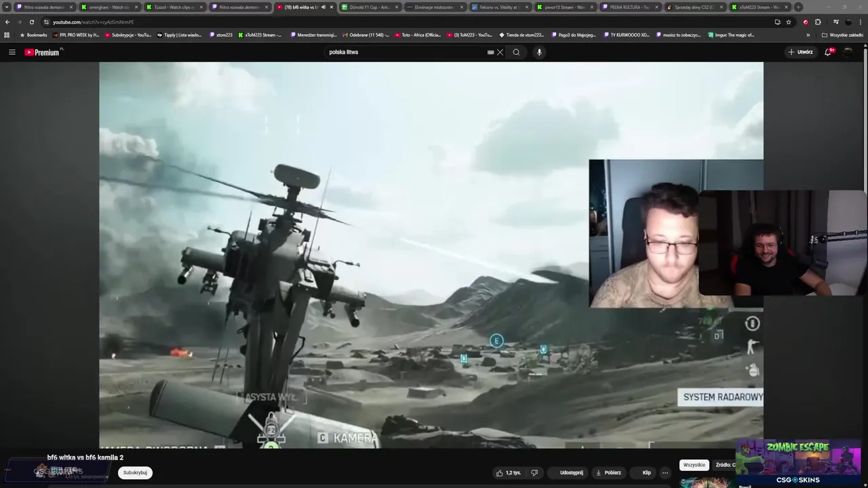Create a clip with the Klip button
868x488 pixels.
point(643,472)
